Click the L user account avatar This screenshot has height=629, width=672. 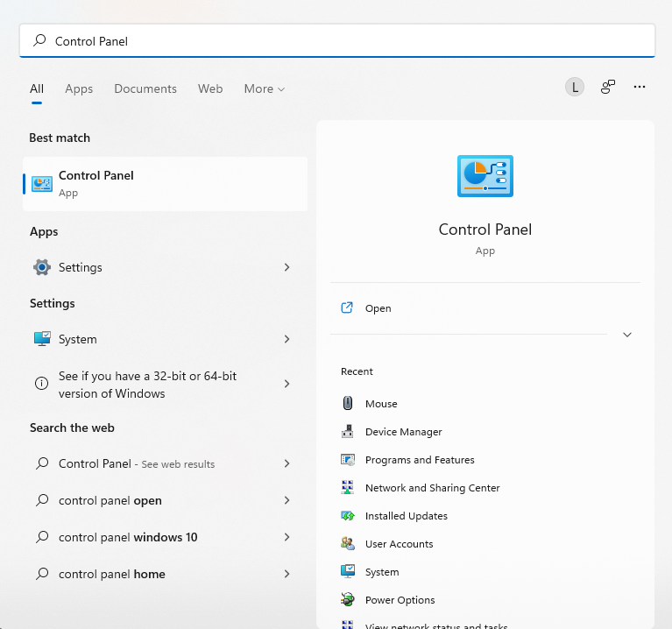coord(574,87)
